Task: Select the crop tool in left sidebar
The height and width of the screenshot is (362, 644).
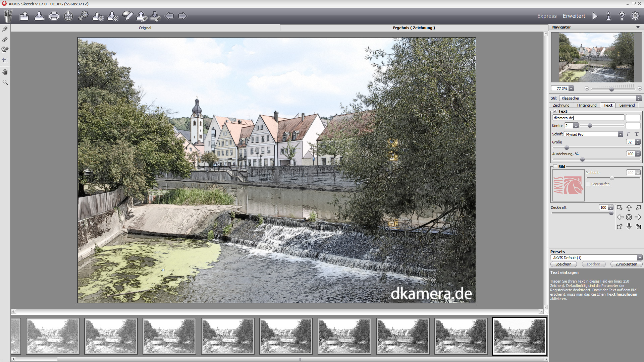Action: pos(5,61)
